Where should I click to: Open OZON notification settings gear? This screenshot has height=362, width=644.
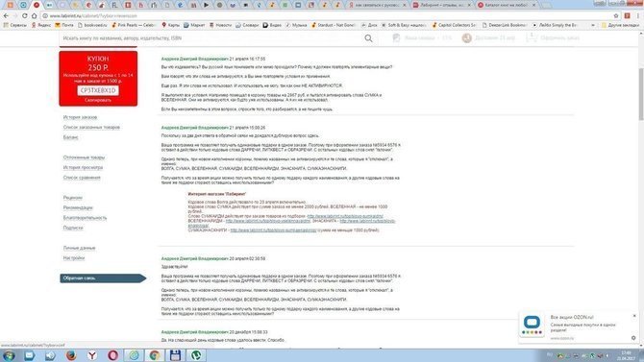(633, 338)
